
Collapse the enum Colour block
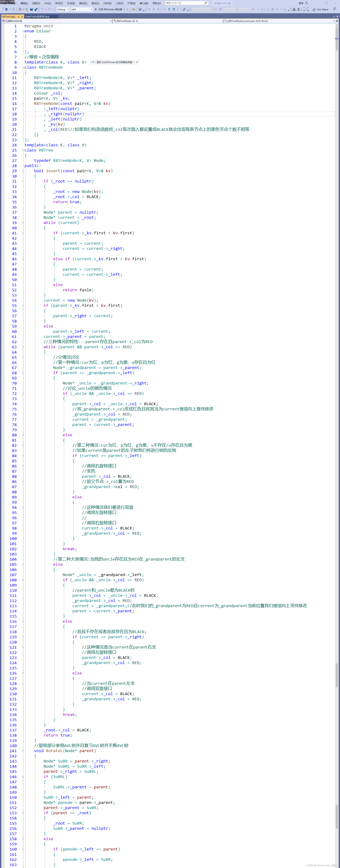pyautogui.click(x=23, y=31)
